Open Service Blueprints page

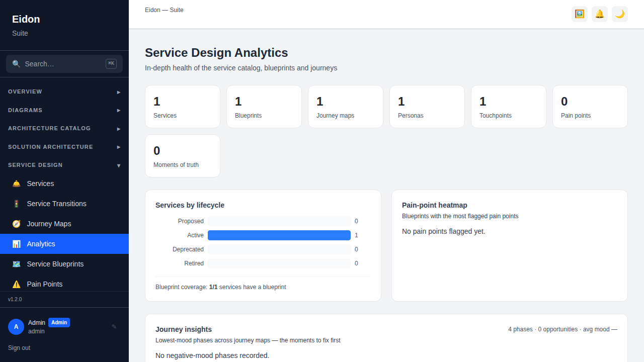coord(64,264)
